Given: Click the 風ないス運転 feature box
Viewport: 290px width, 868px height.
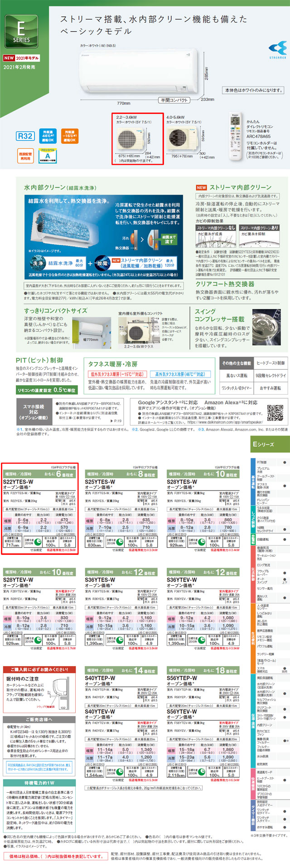Looking at the screenshot, I should 237,376.
